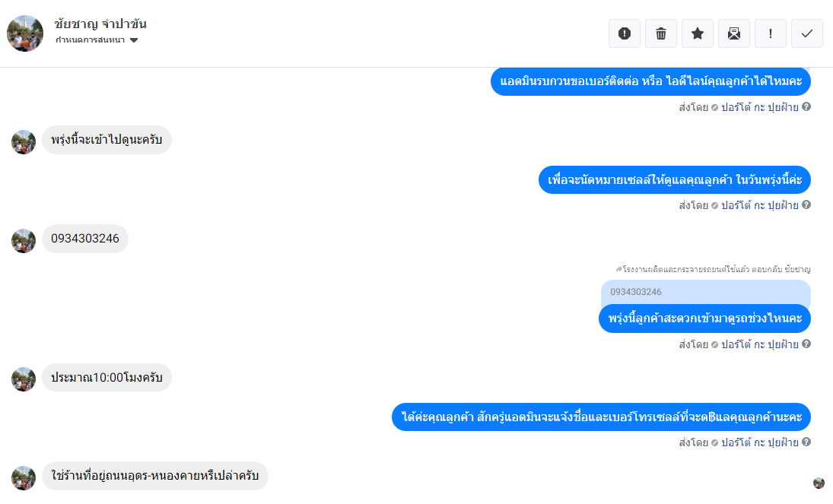The height and width of the screenshot is (504, 833).
Task: Delete conversation using the trash icon
Action: [x=661, y=33]
